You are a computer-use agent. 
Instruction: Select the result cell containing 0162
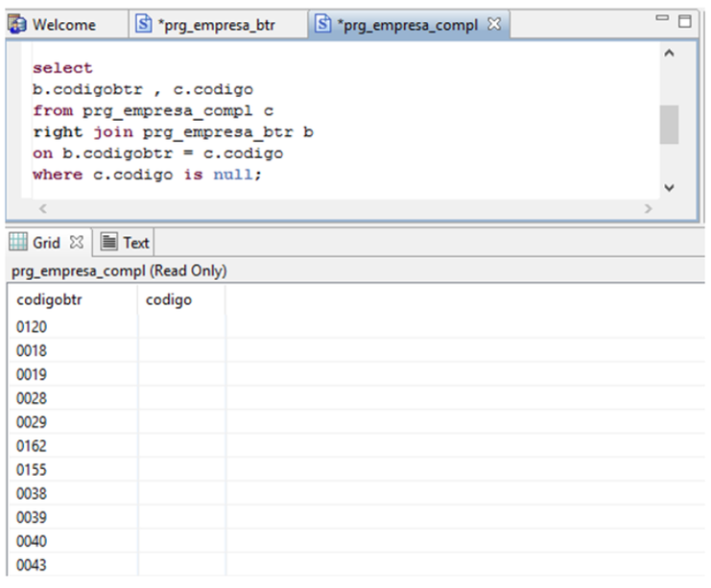pyautogui.click(x=32, y=446)
